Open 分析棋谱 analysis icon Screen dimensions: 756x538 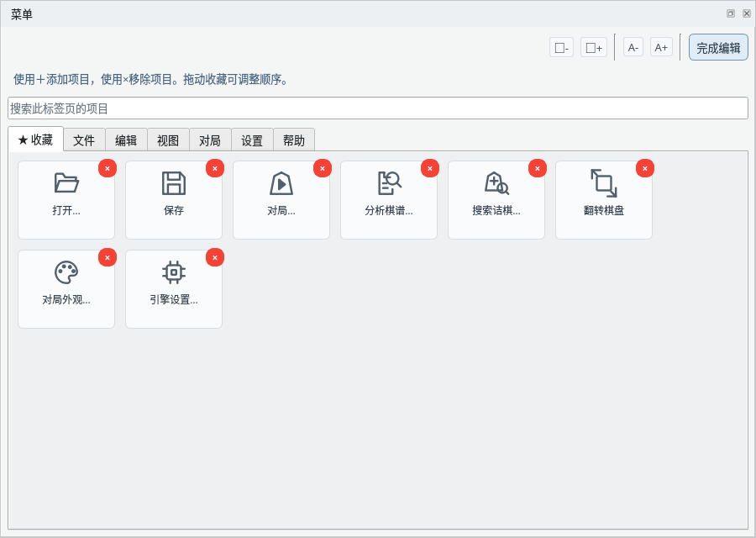[x=389, y=183]
